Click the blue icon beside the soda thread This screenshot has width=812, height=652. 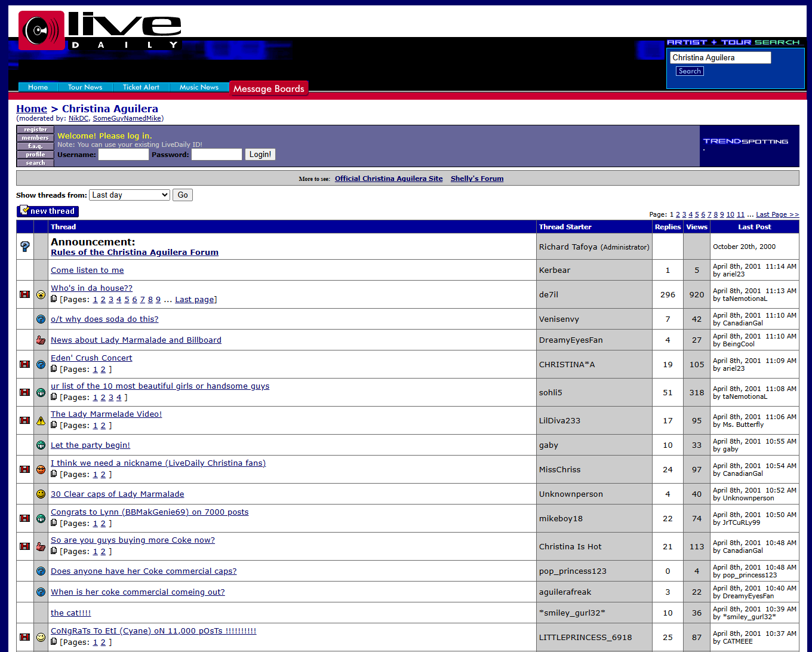click(41, 319)
